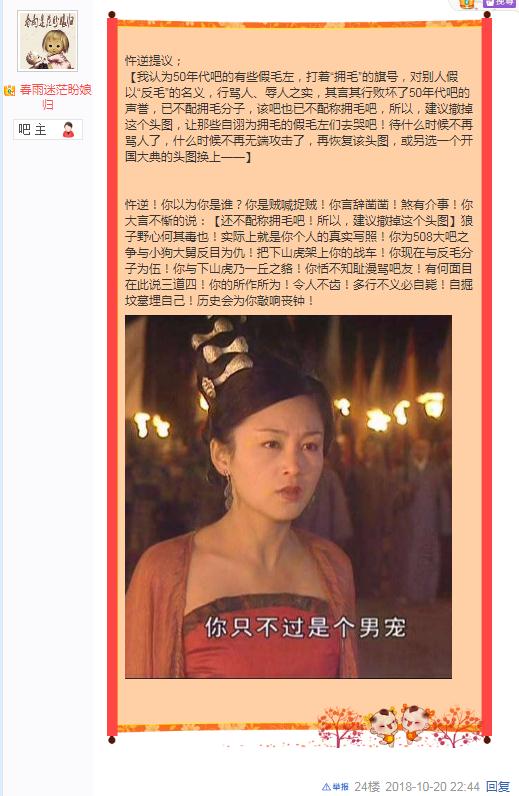Click the red autumn tree decoration at bottom

[x=340, y=726]
